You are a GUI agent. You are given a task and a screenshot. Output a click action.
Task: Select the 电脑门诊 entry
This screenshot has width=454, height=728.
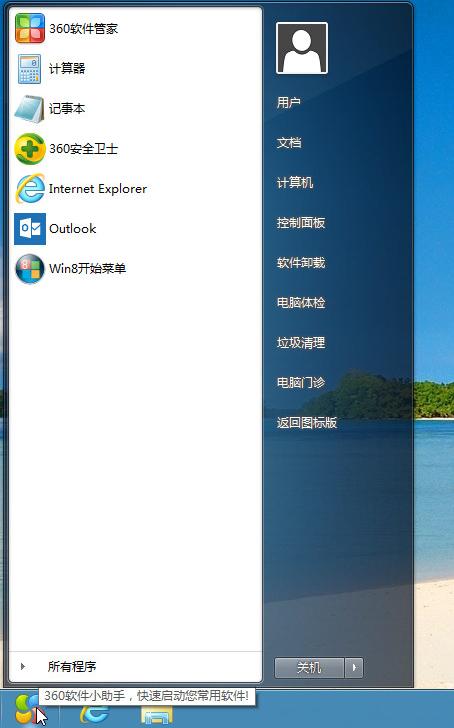point(301,383)
